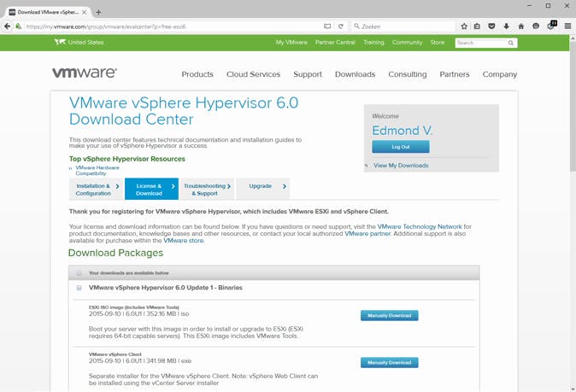Click the United States region flag icon
This screenshot has width=576, height=392.
[60, 42]
